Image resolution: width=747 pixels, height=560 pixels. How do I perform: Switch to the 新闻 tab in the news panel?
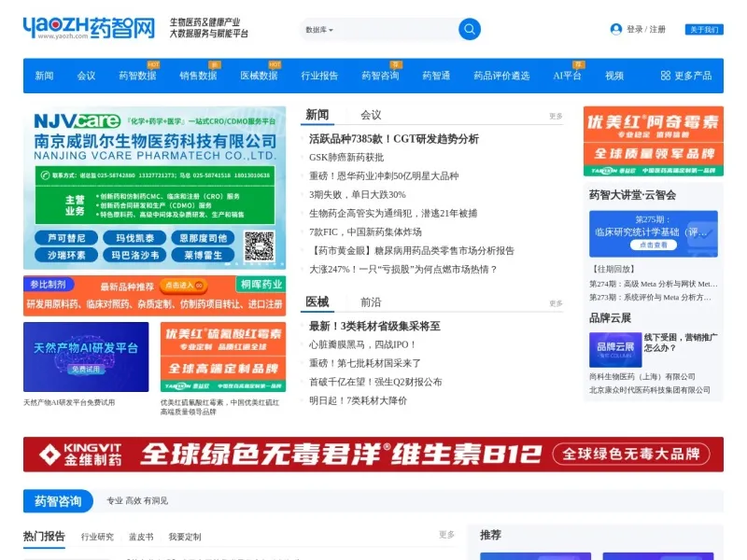tap(317, 115)
